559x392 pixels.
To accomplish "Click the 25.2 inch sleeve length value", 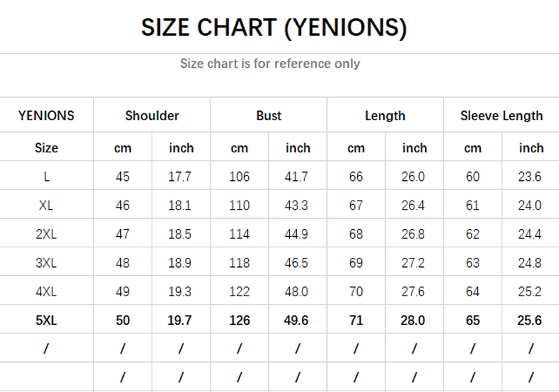I will pos(530,291).
